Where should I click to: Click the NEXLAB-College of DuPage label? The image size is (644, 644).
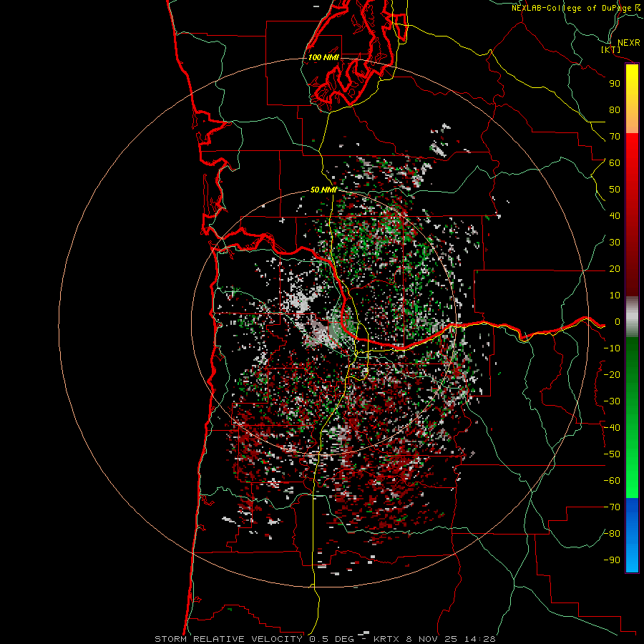[572, 8]
